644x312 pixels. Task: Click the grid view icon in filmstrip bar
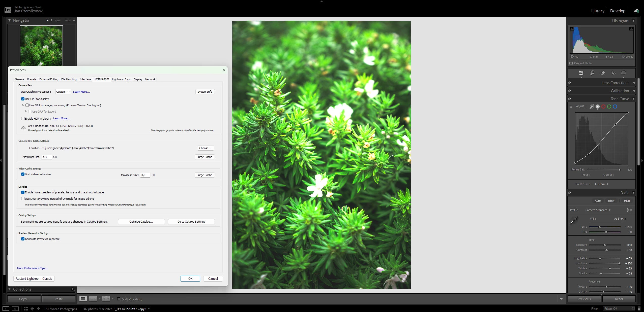pos(26,309)
